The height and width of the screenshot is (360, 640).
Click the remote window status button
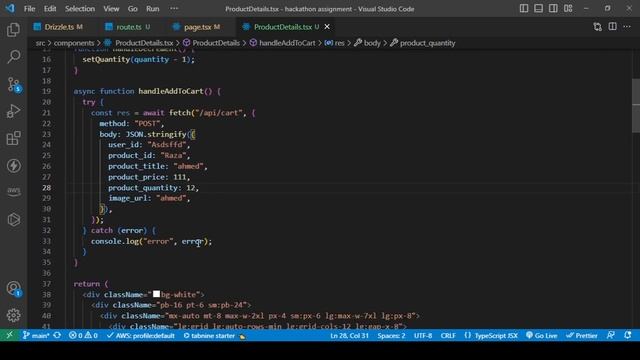coord(9,336)
